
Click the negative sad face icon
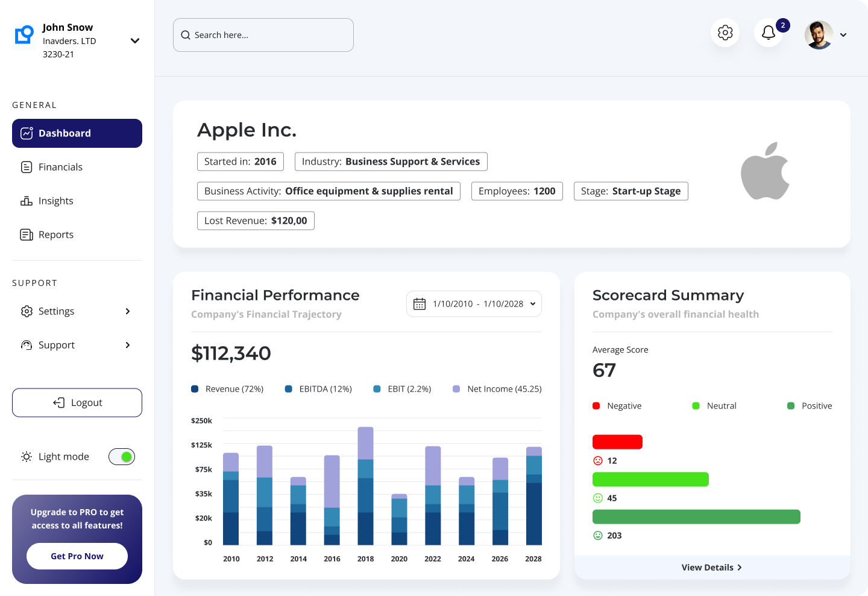(x=598, y=461)
